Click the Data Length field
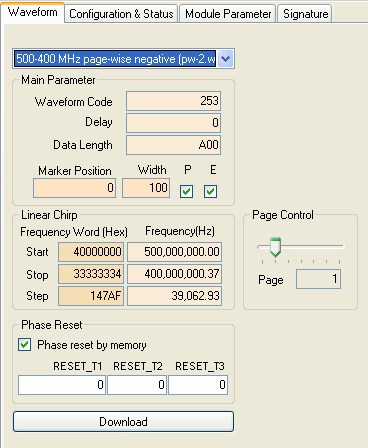Screen dimensions: 368x448 173,145
